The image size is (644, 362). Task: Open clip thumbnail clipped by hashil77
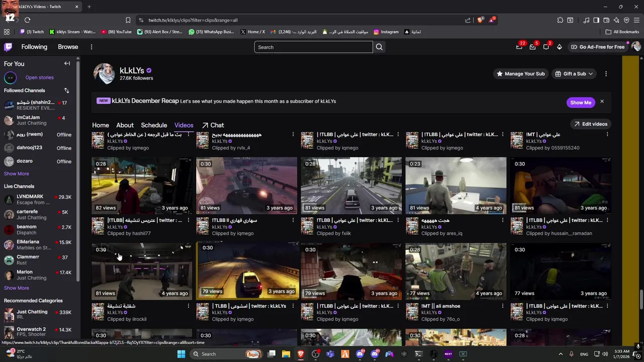tap(142, 186)
